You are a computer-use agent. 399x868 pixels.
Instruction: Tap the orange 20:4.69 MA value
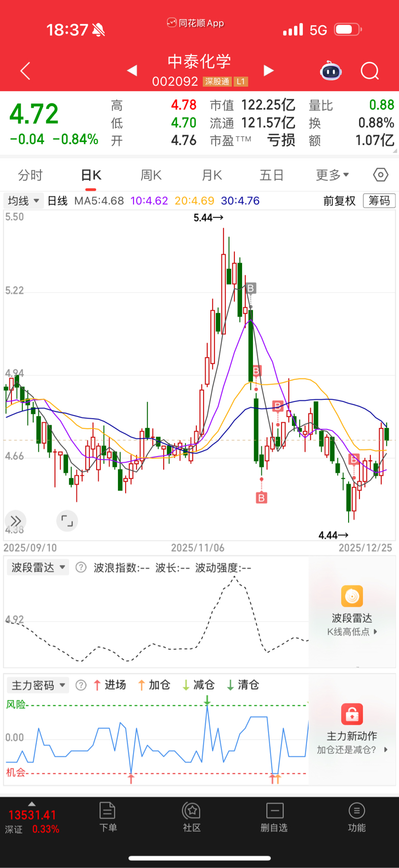[194, 201]
